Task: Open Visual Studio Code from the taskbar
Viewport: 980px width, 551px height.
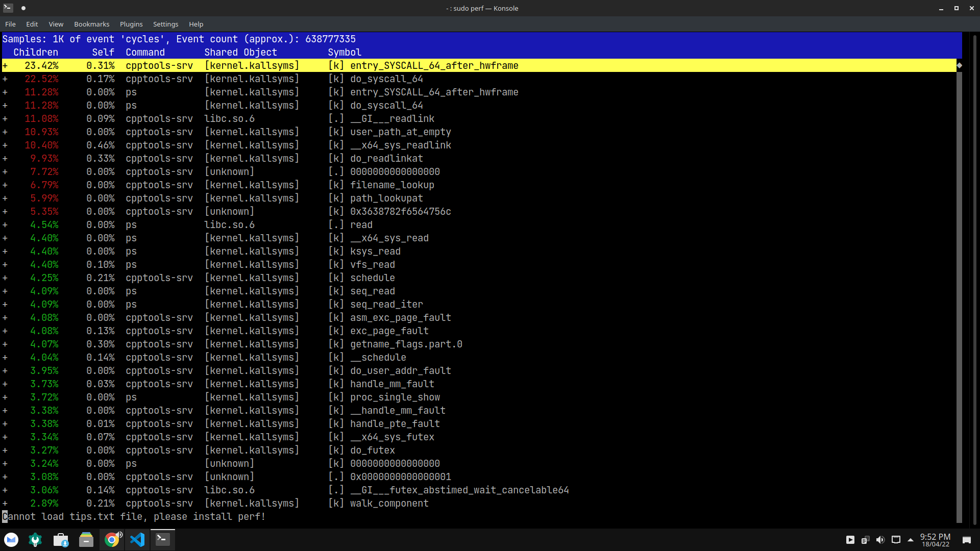Action: pyautogui.click(x=137, y=539)
